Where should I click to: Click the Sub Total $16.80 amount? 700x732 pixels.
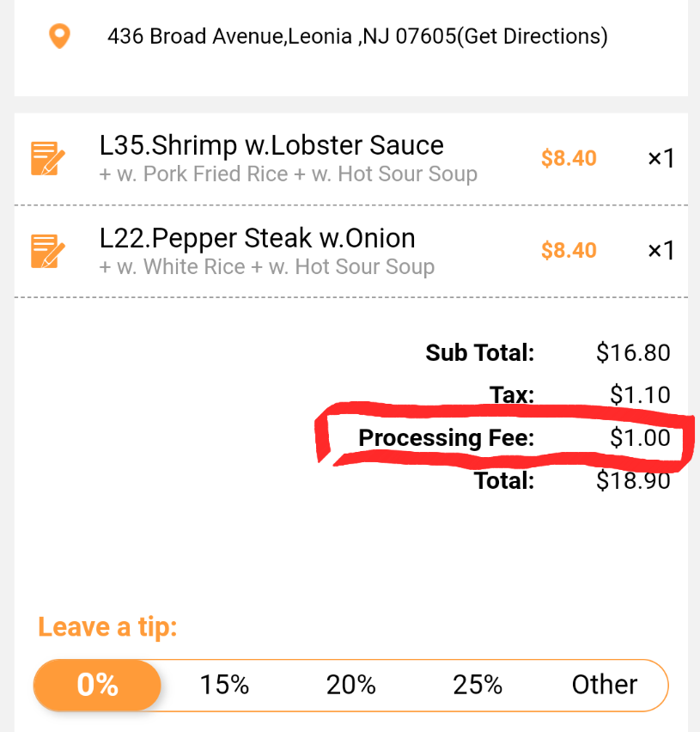633,352
